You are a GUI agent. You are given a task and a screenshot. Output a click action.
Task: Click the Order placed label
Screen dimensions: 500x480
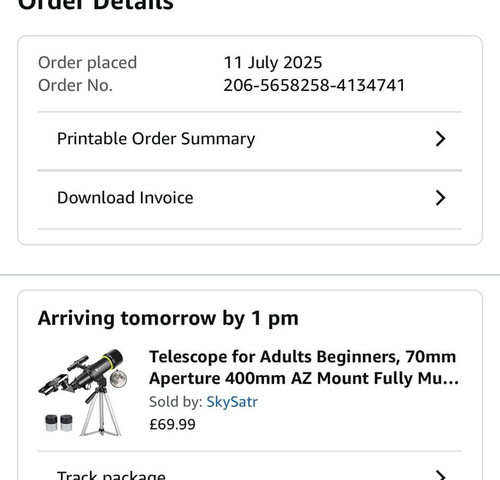point(87,63)
